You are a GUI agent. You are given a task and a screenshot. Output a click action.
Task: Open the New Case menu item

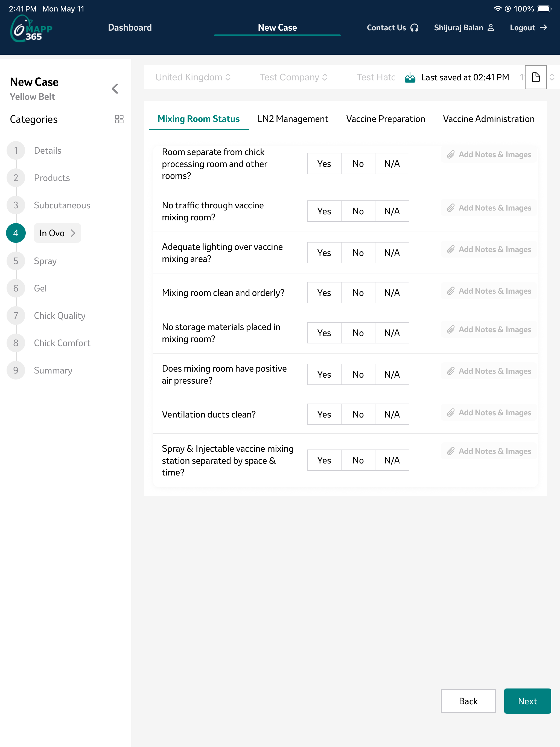277,28
